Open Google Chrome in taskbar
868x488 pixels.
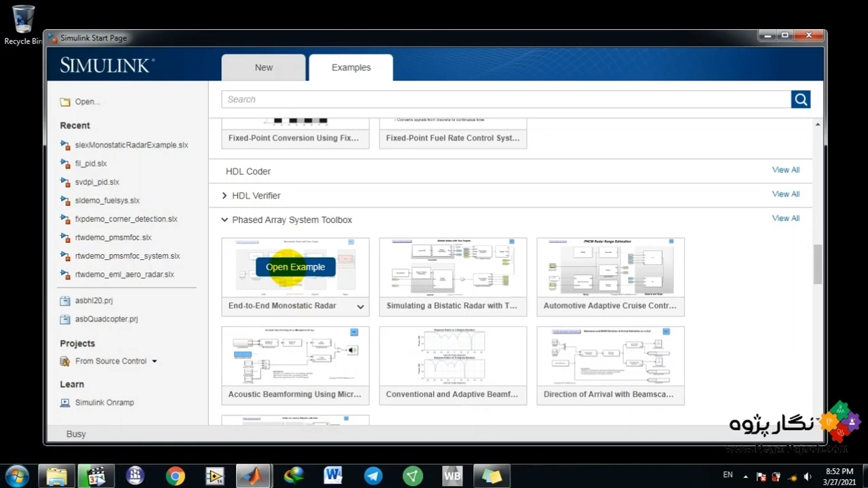(175, 476)
